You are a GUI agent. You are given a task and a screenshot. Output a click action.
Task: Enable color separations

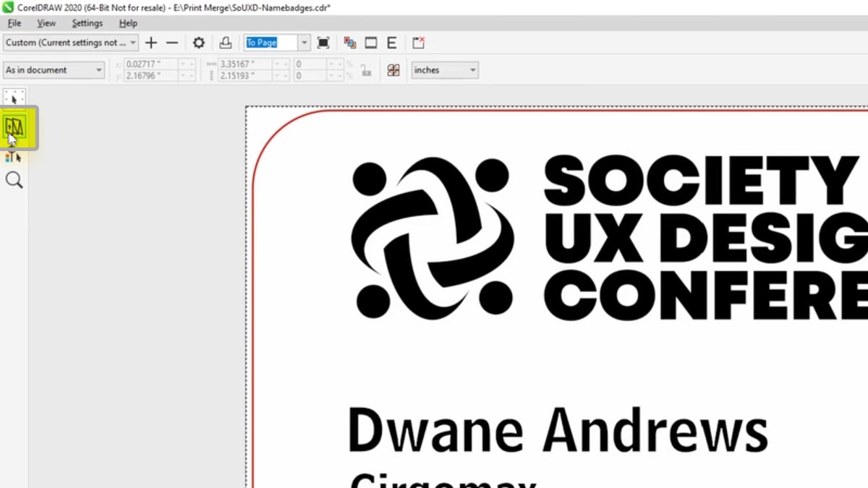349,42
